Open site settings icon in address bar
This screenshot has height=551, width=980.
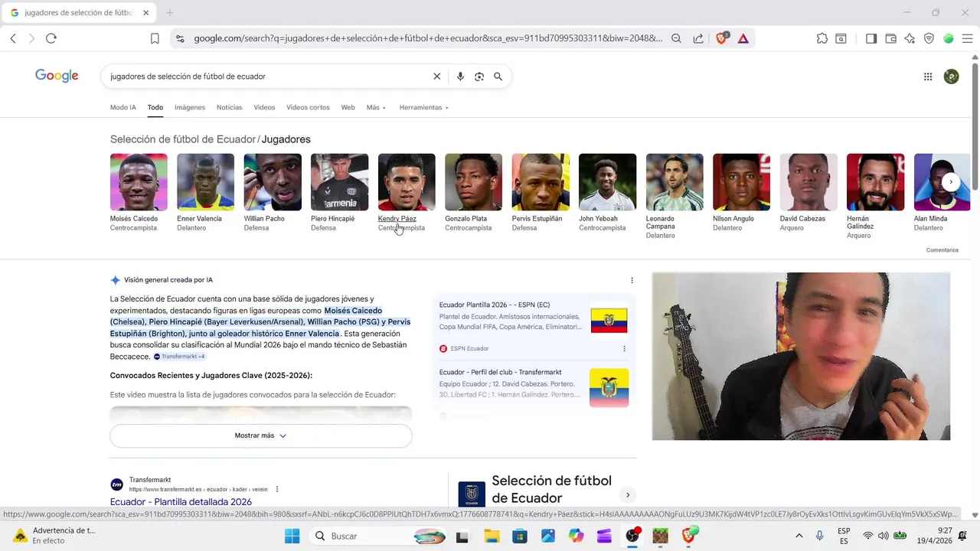(x=180, y=38)
